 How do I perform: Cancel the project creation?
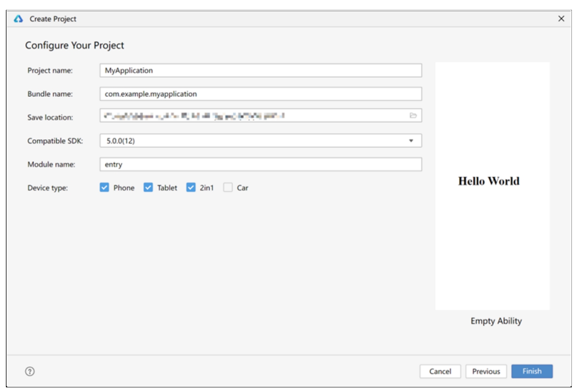tap(440, 371)
